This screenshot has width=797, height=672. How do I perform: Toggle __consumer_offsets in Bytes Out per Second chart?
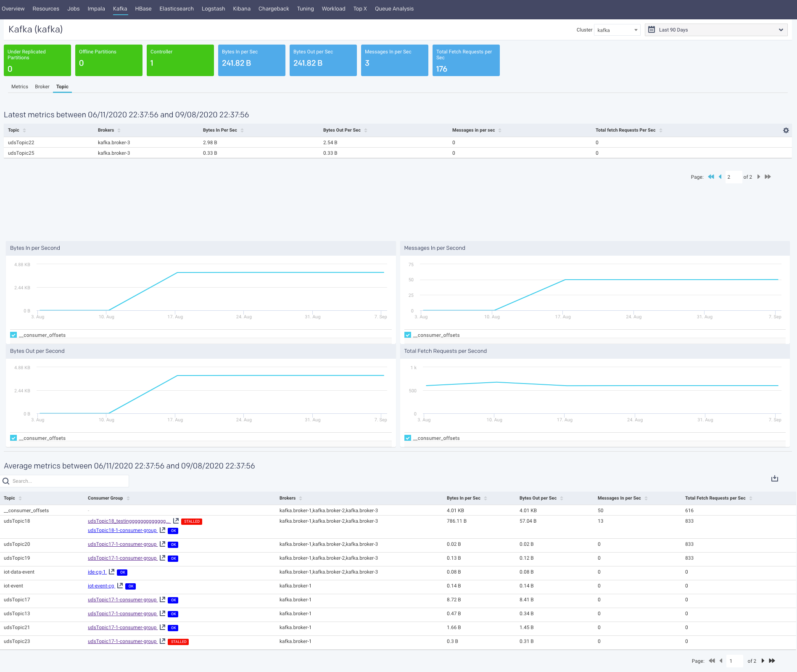coord(13,438)
